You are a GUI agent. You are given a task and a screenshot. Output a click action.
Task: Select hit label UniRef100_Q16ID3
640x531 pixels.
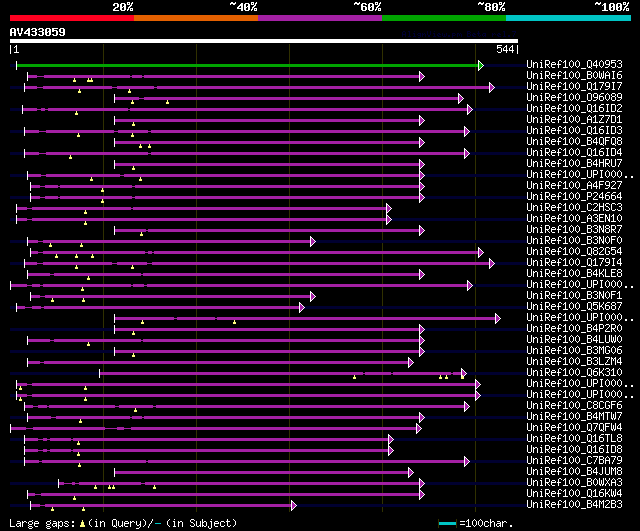[574, 130]
